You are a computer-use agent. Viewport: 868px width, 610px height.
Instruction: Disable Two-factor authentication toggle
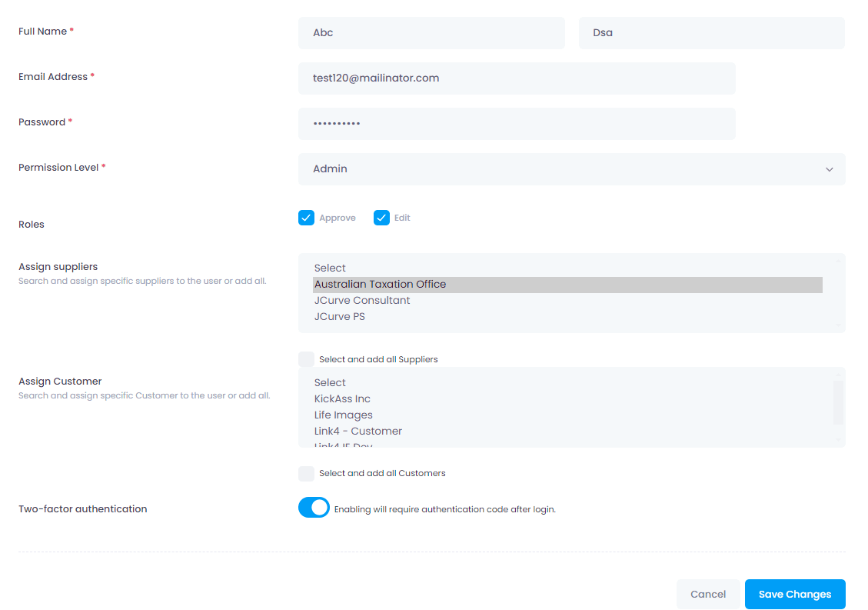(314, 507)
